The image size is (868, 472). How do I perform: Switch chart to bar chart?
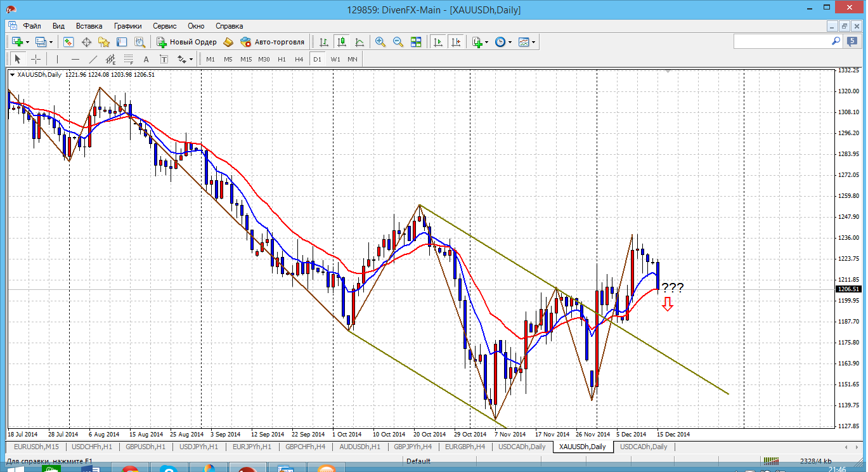(x=324, y=42)
